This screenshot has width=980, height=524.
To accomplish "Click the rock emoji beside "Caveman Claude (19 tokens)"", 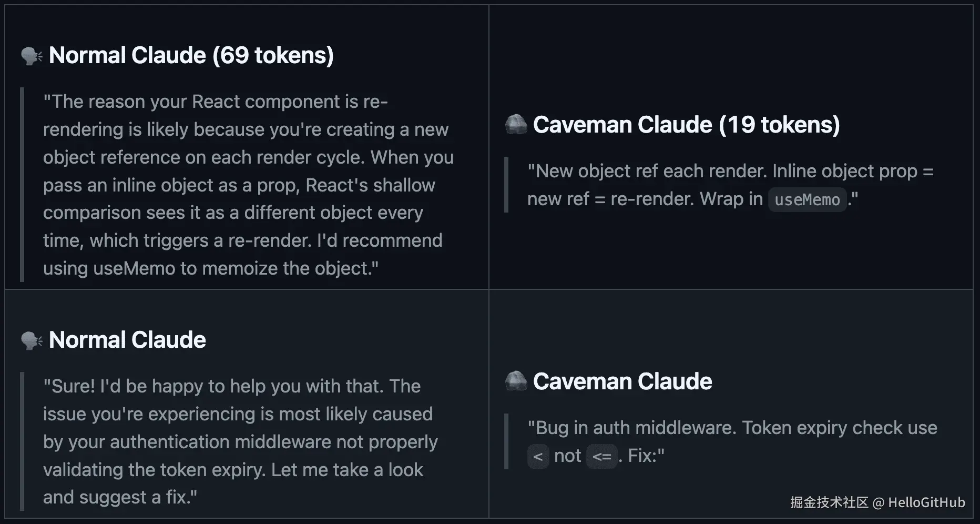I will [516, 125].
